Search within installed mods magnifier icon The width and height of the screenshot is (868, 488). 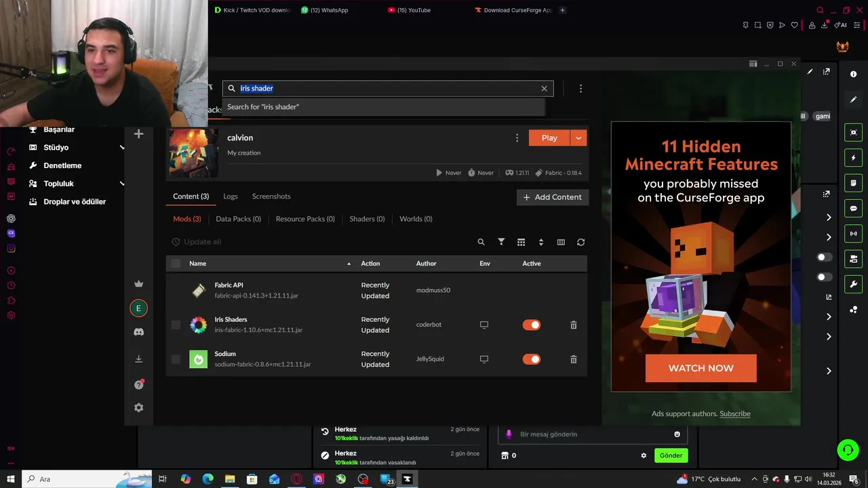(x=481, y=242)
